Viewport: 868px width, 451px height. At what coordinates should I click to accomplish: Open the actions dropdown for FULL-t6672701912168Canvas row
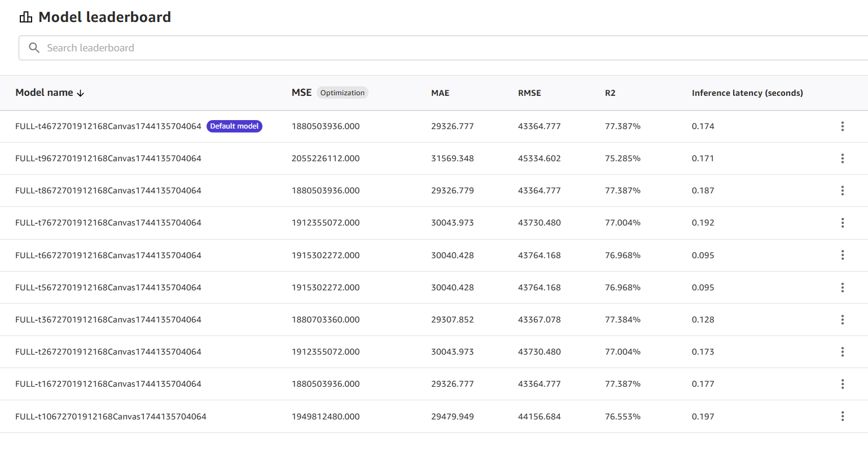(x=842, y=255)
